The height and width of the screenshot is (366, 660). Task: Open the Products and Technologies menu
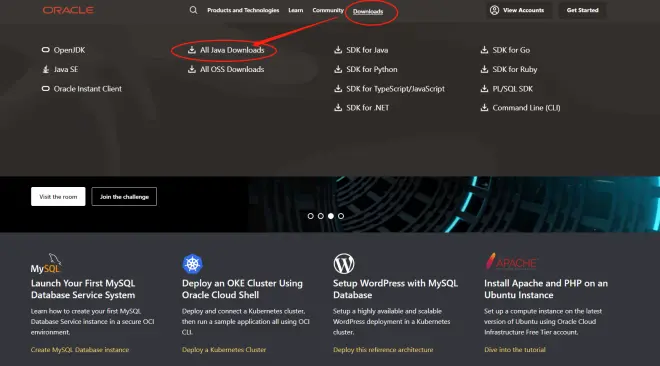(243, 10)
